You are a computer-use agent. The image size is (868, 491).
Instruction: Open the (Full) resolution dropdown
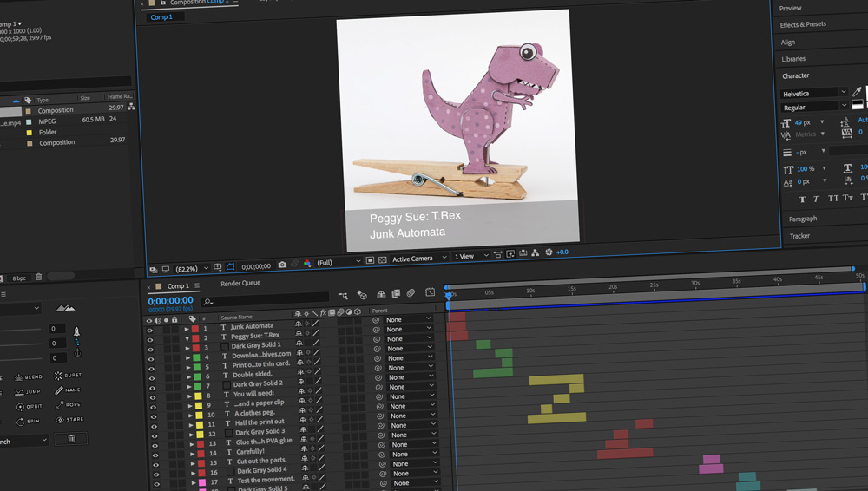(x=339, y=262)
